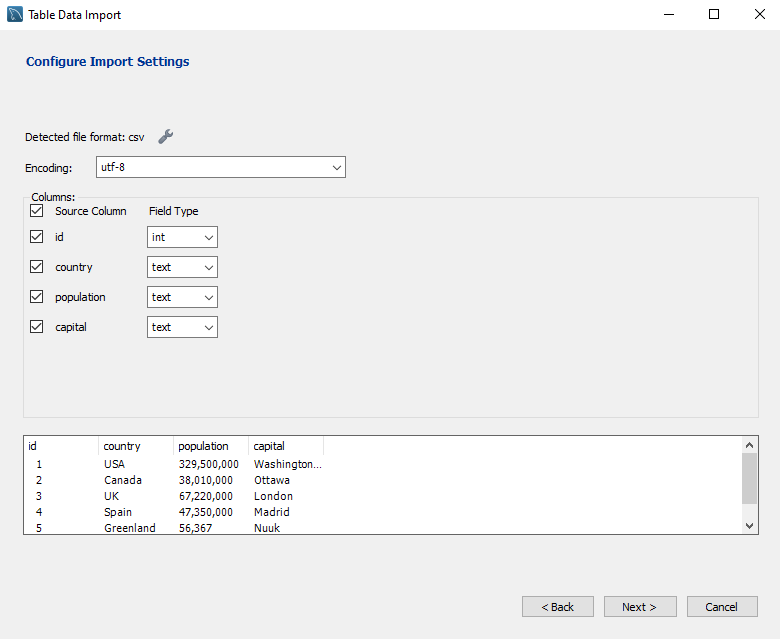Change the population field type dropdown
This screenshot has width=780, height=639.
[x=182, y=297]
